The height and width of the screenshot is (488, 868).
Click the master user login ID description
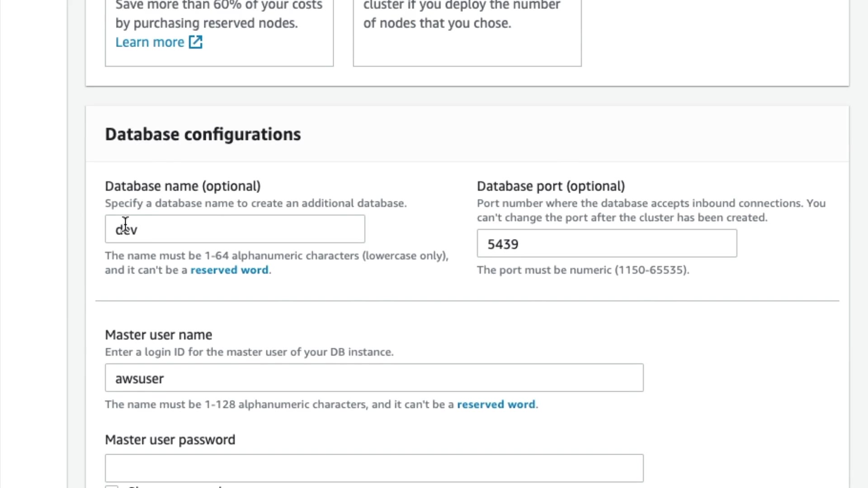[x=249, y=352]
